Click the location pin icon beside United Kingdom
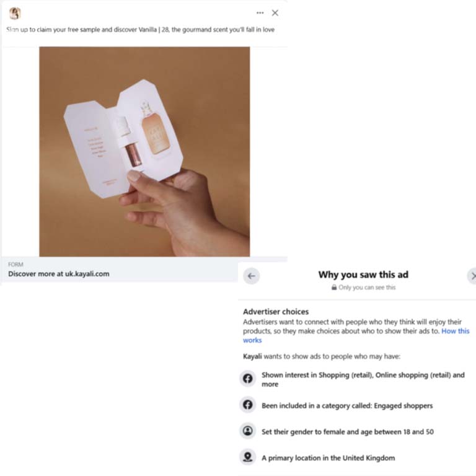This screenshot has width=476, height=476. [x=248, y=457]
